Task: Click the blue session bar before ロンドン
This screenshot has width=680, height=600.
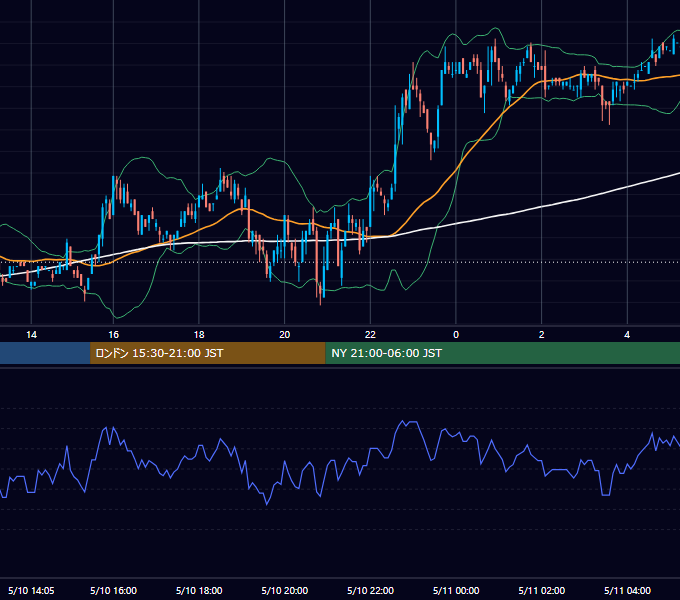Action: click(x=45, y=353)
